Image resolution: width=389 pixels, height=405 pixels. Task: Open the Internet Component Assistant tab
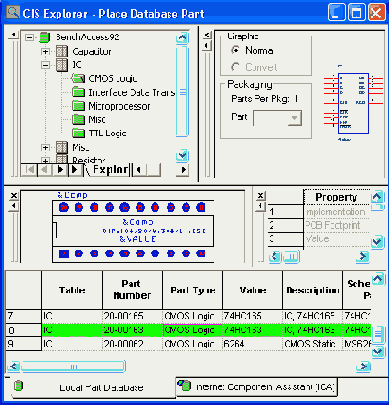(256, 387)
